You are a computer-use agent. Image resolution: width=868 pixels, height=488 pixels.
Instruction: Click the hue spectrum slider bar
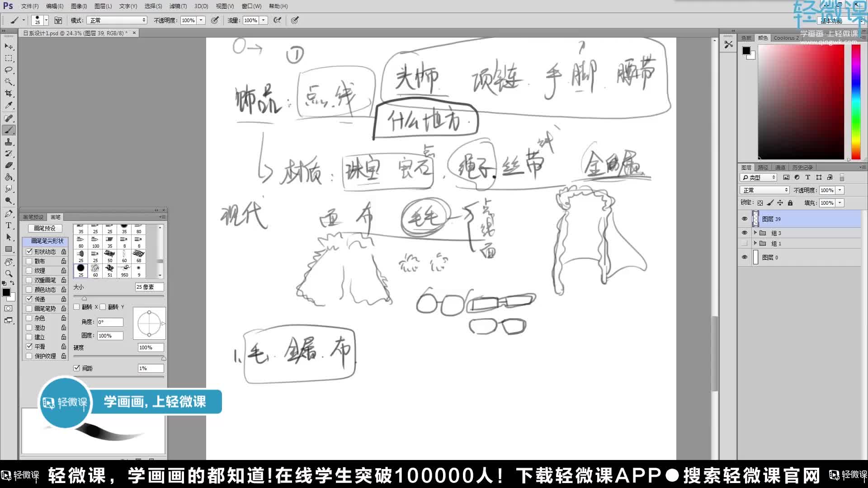[x=856, y=102]
